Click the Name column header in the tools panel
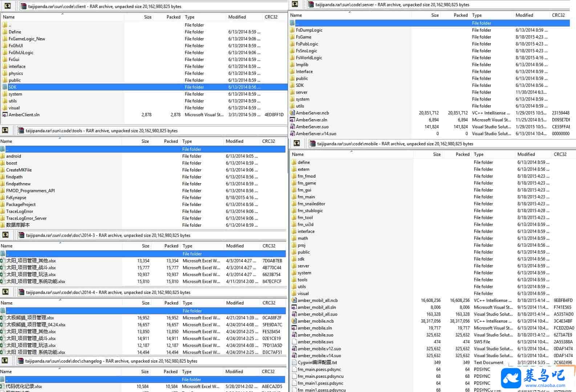Image resolution: width=576 pixels, height=392 pixels. click(7, 141)
